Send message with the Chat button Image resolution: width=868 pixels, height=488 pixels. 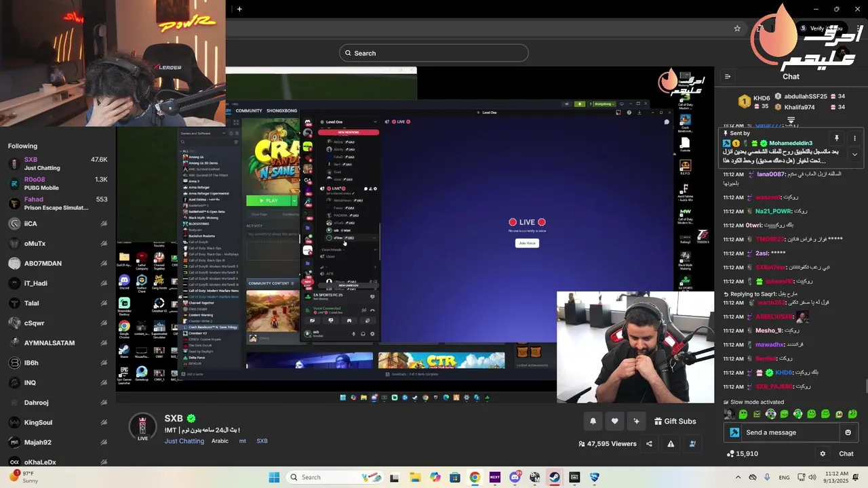click(x=846, y=454)
